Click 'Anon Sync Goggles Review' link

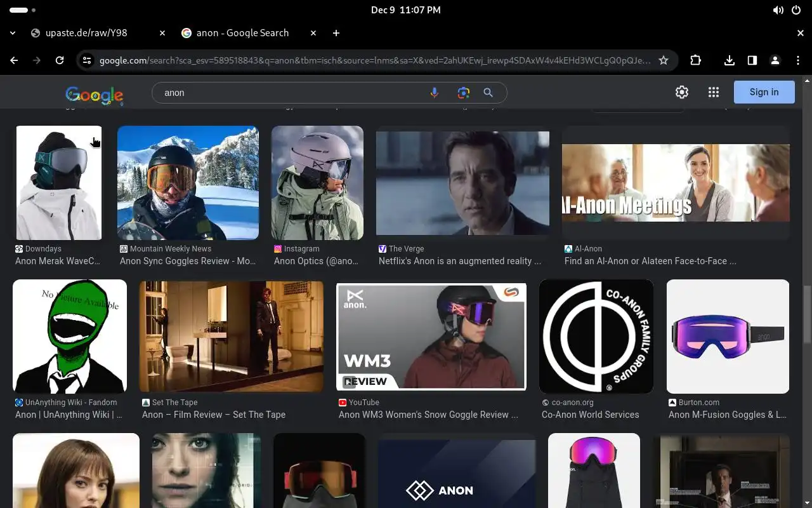coord(188,261)
